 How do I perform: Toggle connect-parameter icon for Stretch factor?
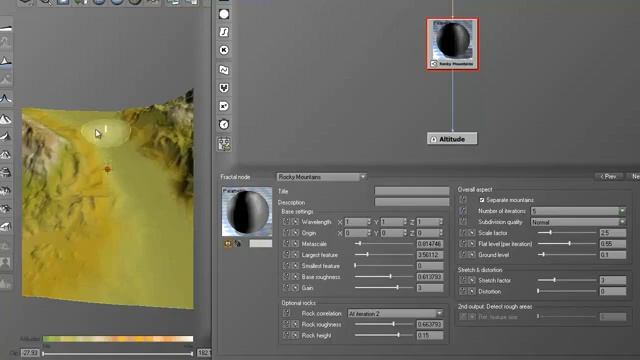[463, 280]
